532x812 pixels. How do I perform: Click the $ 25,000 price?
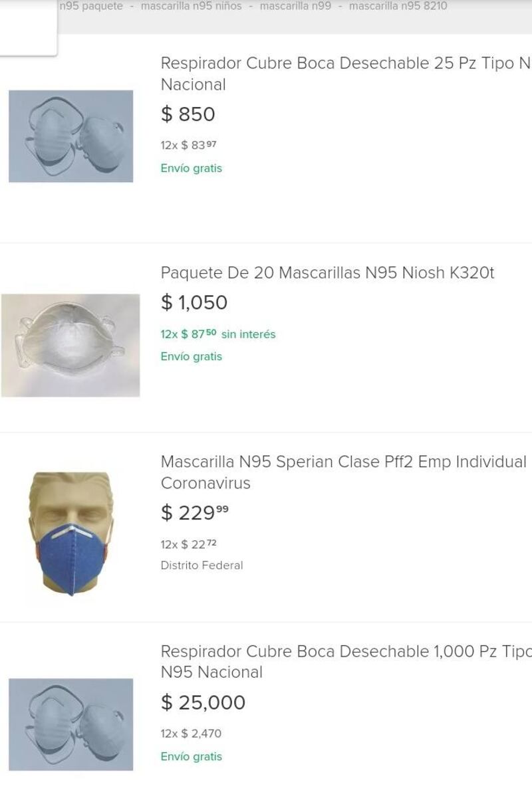[x=203, y=702]
